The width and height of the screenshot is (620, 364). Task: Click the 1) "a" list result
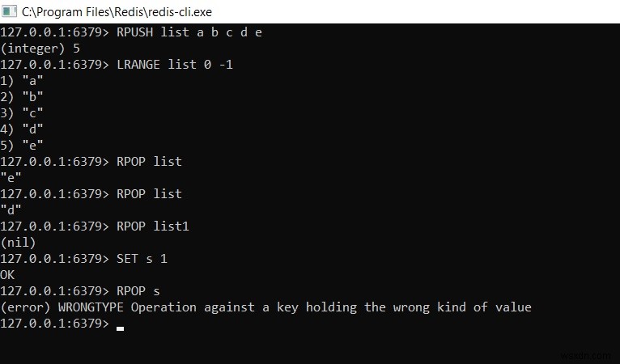click(x=21, y=81)
